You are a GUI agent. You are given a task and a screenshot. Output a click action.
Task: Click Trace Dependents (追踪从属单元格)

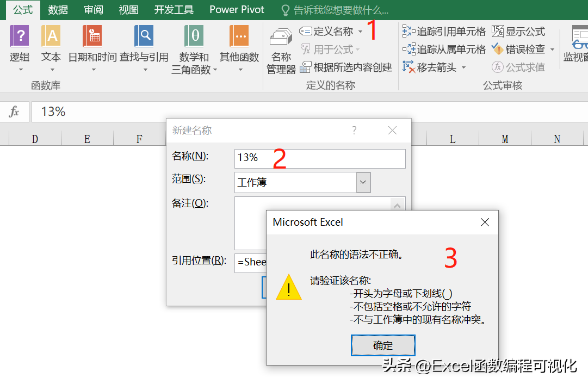444,49
